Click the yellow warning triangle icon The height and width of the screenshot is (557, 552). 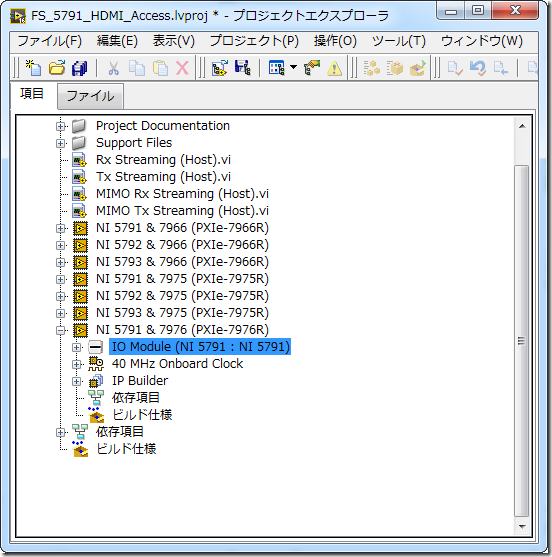click(334, 68)
